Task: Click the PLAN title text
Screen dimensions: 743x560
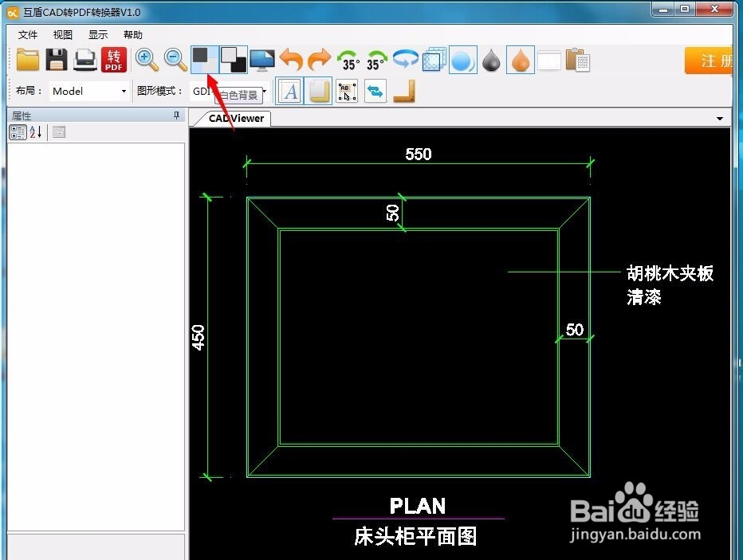Action: click(x=418, y=506)
